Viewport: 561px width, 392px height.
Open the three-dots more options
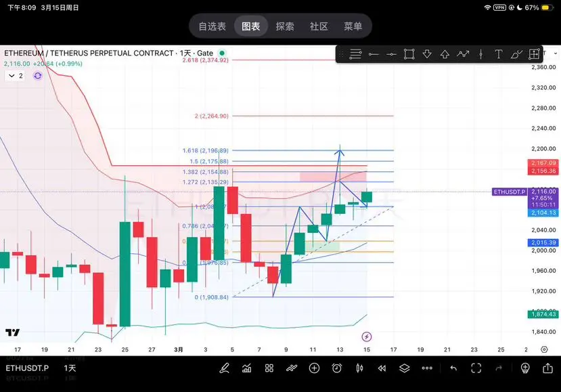tap(427, 368)
